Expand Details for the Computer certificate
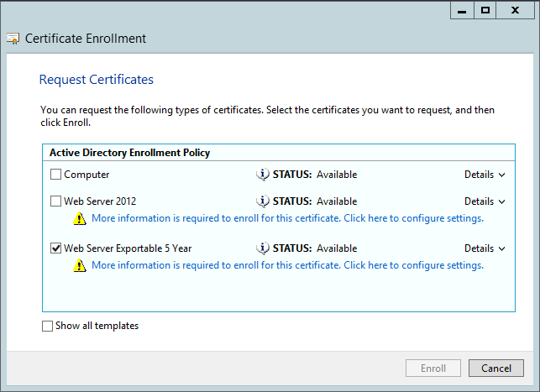This screenshot has width=540, height=392. [485, 175]
